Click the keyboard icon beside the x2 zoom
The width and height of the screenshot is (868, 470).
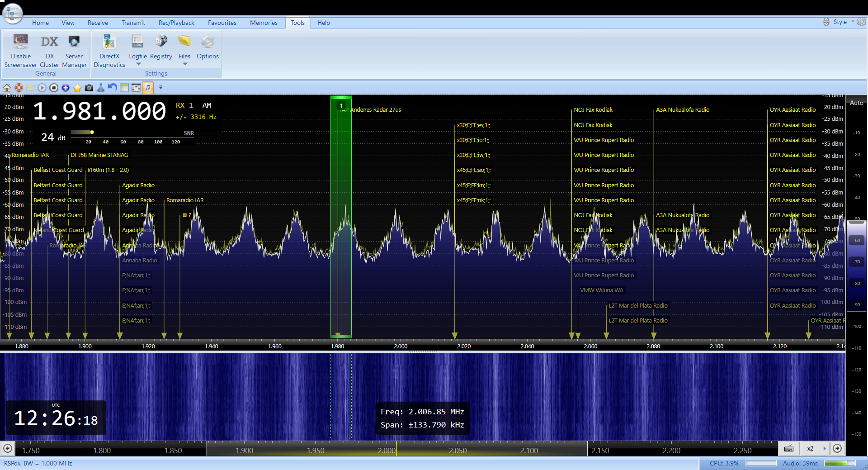[789, 448]
